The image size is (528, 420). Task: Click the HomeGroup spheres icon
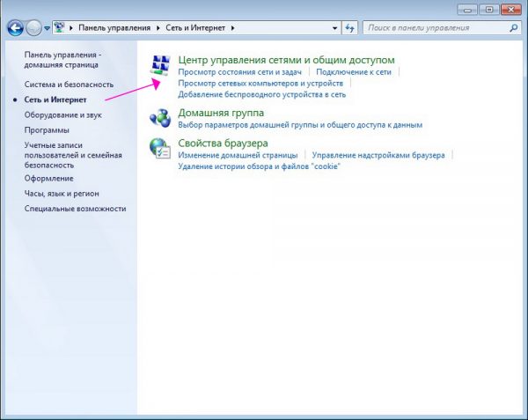click(x=160, y=118)
